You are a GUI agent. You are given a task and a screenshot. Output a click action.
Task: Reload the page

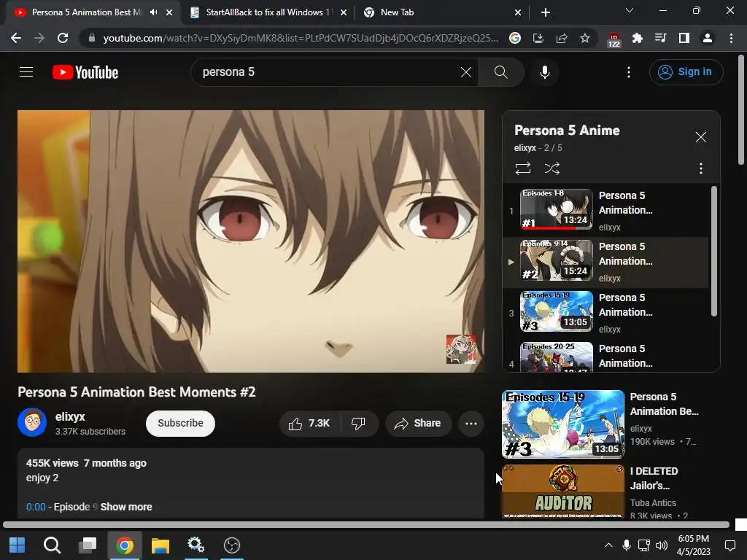[63, 38]
